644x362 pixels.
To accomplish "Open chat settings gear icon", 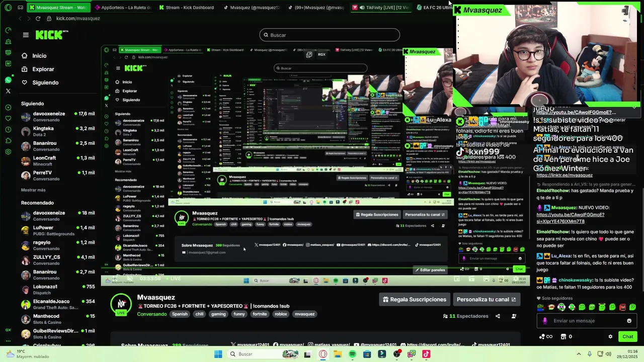I will 610,336.
